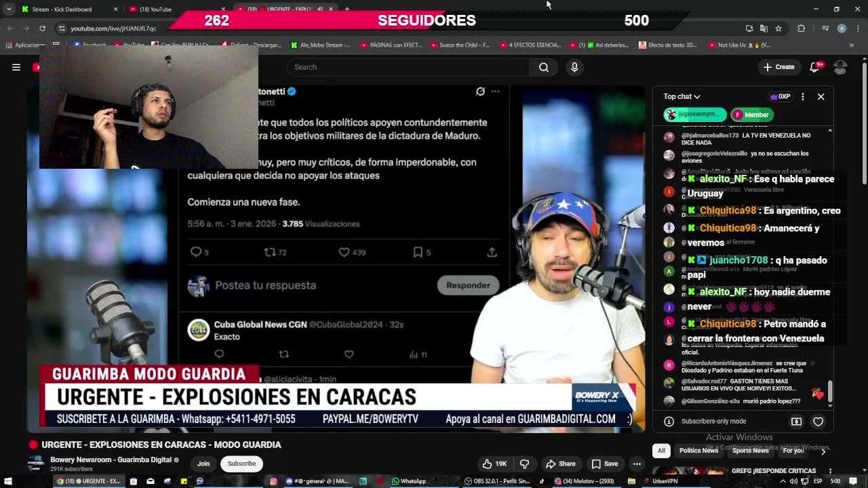This screenshot has height=488, width=868.
Task: Close the live chat panel
Action: (x=821, y=97)
